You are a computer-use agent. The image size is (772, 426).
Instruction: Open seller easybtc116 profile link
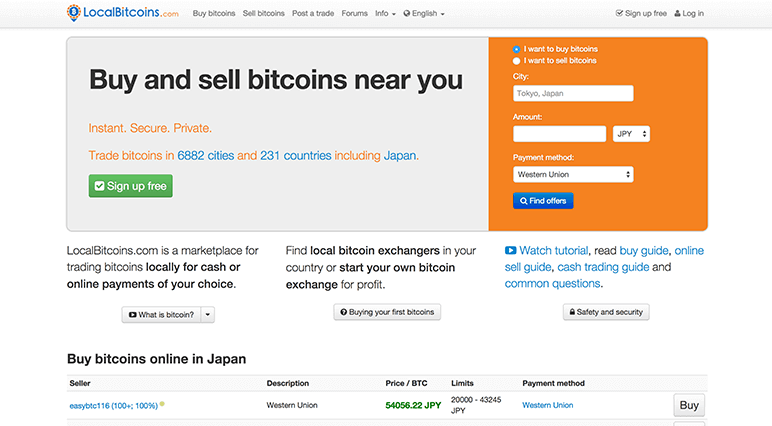114,406
